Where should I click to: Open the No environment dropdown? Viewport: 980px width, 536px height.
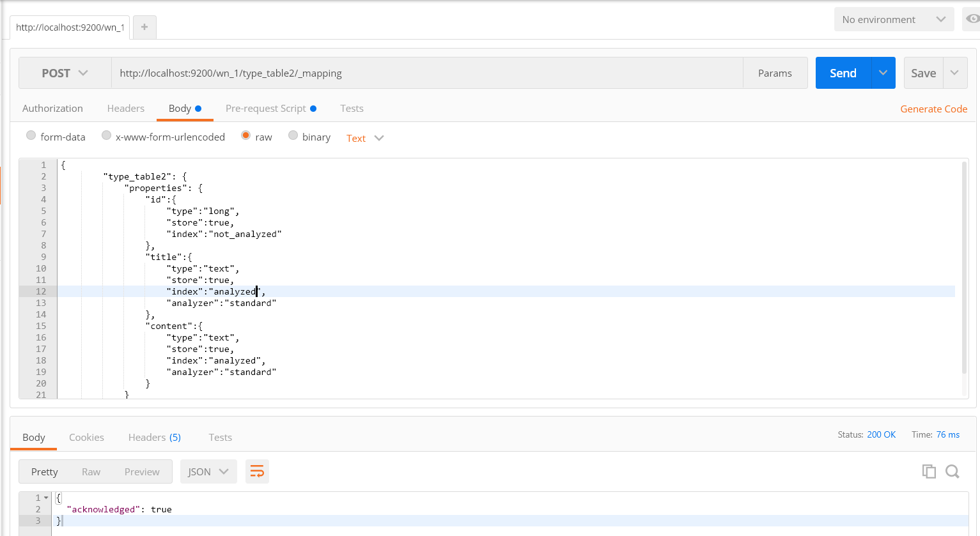tap(894, 19)
